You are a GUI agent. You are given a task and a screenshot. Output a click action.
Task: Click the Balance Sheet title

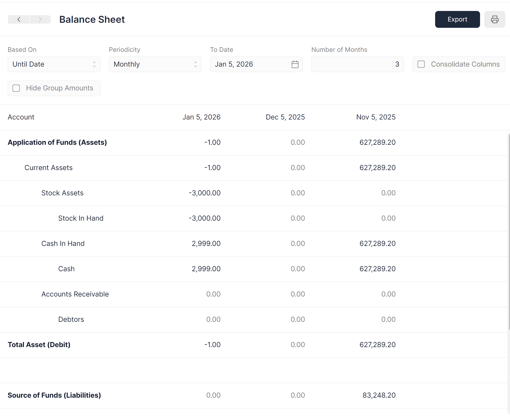[x=92, y=19]
